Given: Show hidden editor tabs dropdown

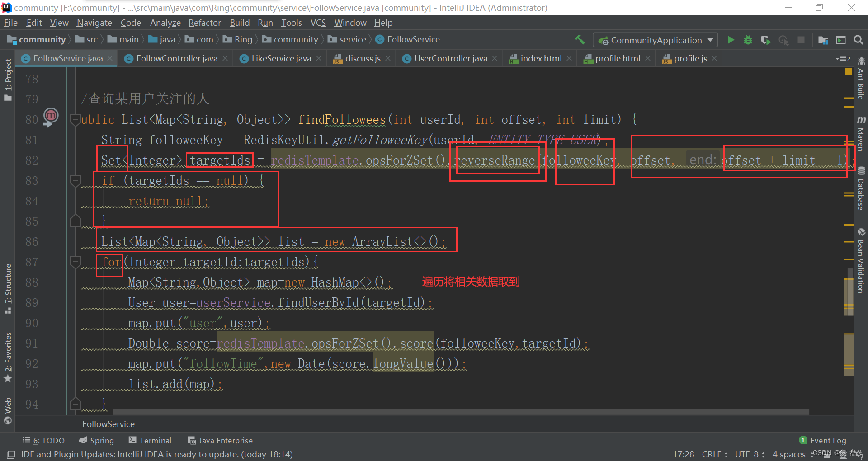Looking at the screenshot, I should coord(843,59).
